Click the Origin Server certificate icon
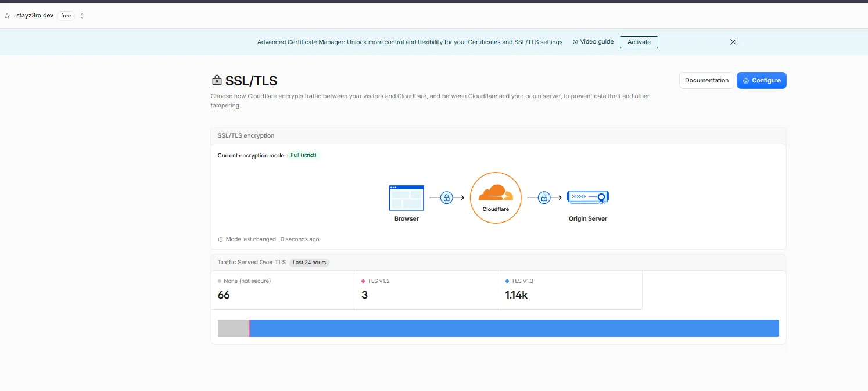868x391 pixels. 588,198
